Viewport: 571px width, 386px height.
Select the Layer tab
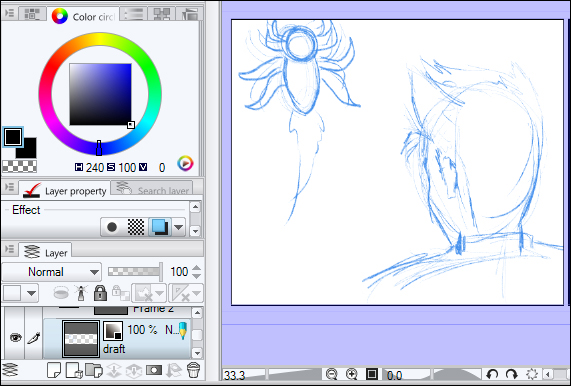click(x=46, y=252)
